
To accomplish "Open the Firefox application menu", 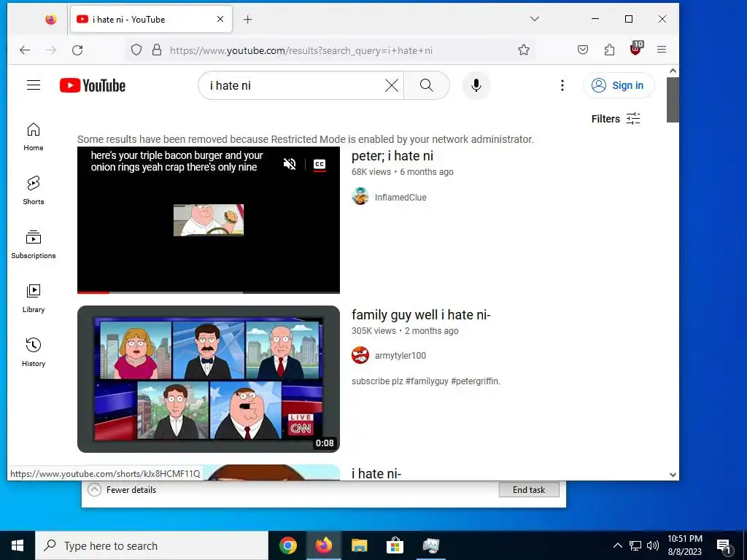I will [x=661, y=50].
